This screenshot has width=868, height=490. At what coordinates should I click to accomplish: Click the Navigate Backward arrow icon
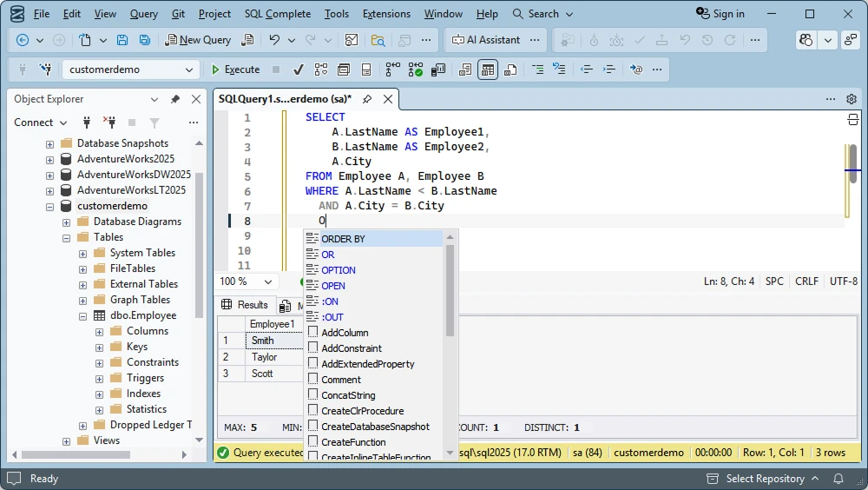pos(23,40)
